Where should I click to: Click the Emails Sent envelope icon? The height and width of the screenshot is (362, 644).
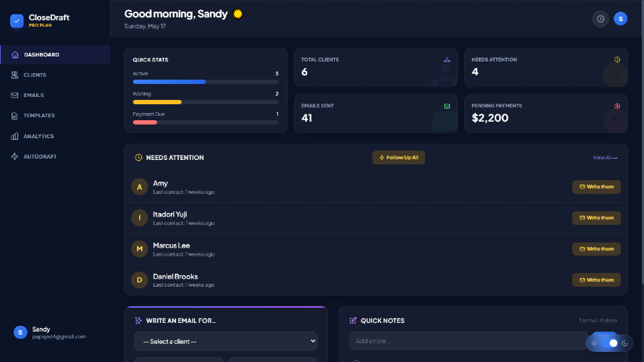coord(447,106)
